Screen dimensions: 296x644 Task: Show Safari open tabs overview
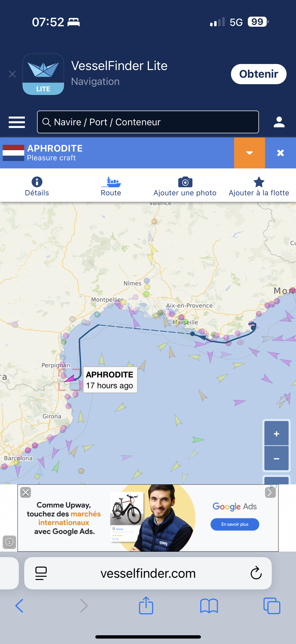pyautogui.click(x=272, y=606)
